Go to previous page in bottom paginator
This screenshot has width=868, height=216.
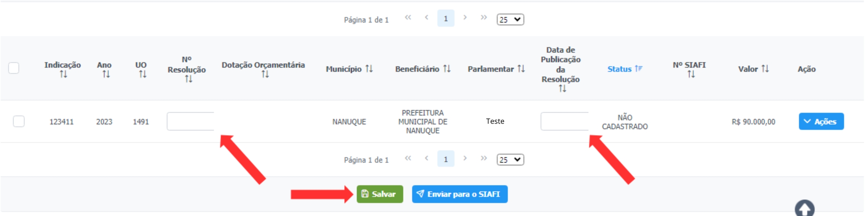coord(426,159)
